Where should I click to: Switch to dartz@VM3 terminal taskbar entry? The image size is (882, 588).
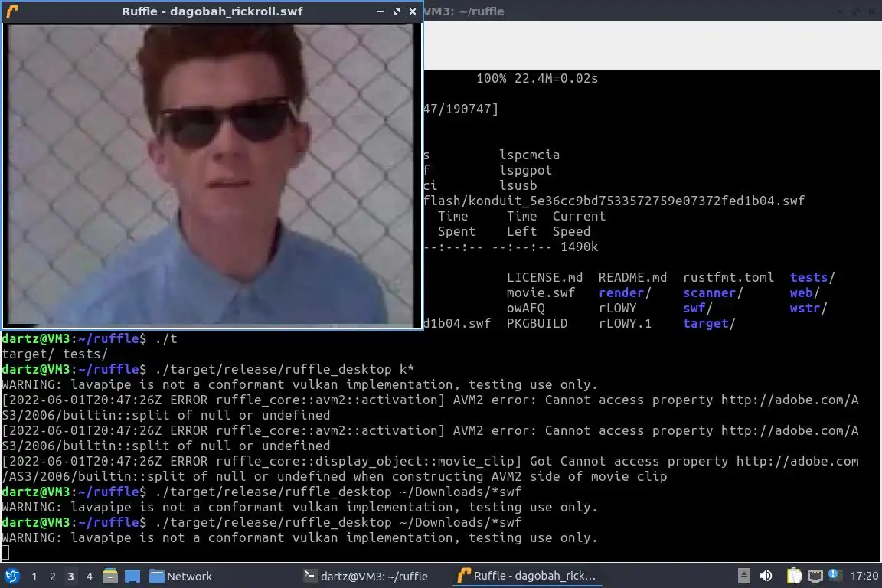(x=366, y=577)
